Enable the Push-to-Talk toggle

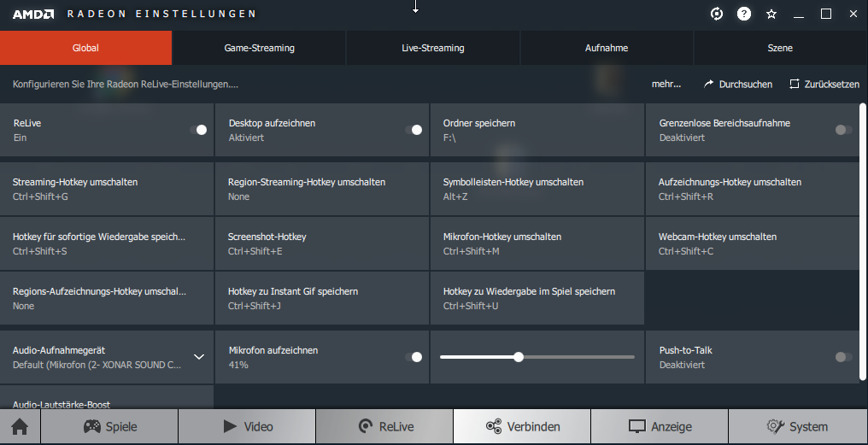843,357
